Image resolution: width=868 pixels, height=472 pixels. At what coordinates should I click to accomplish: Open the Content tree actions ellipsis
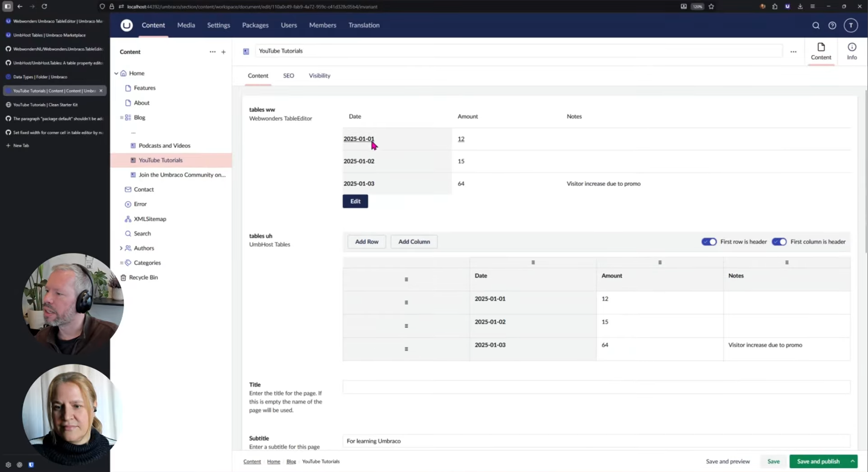tap(212, 52)
